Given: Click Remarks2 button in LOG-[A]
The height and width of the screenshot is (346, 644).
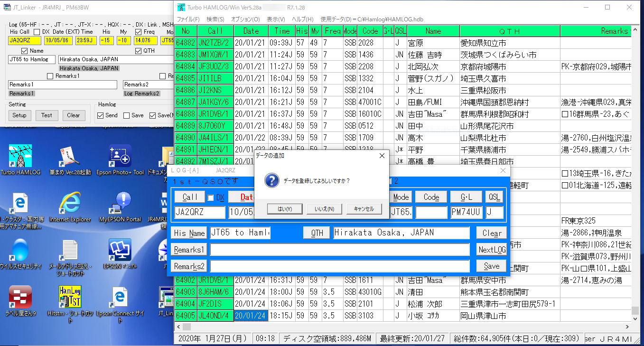Looking at the screenshot, I should pos(189,266).
